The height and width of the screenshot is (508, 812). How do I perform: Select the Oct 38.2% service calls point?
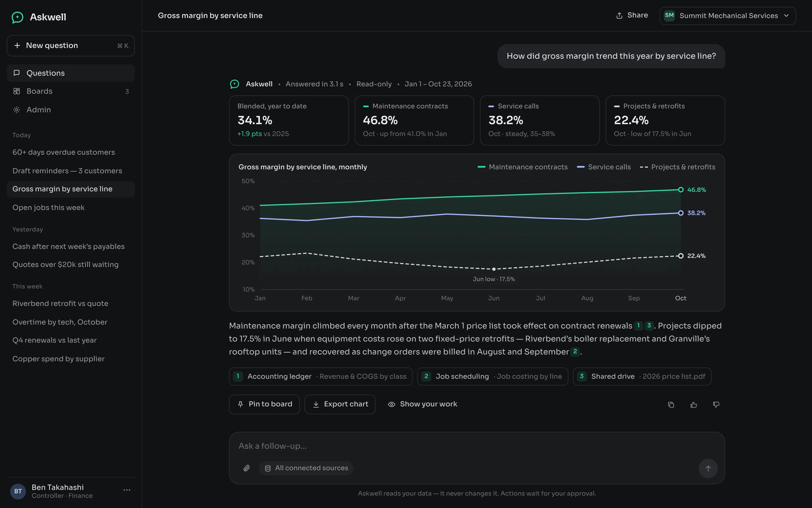pyautogui.click(x=680, y=213)
